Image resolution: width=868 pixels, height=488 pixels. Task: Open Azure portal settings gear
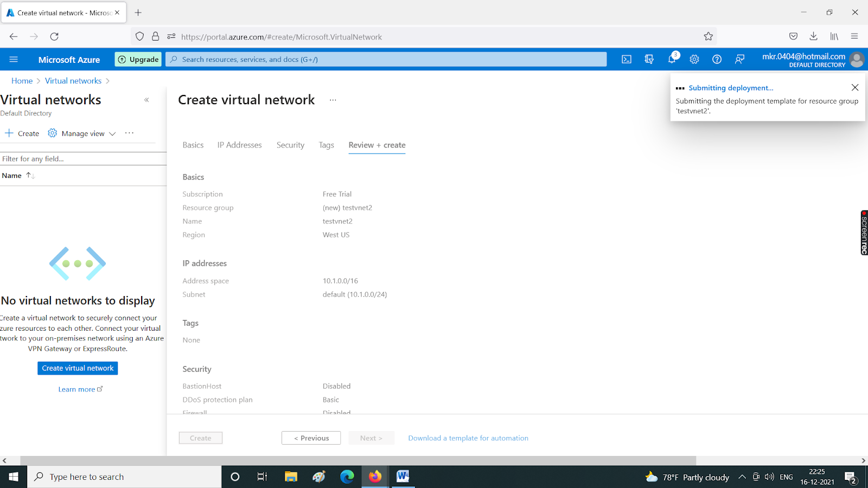coord(694,60)
